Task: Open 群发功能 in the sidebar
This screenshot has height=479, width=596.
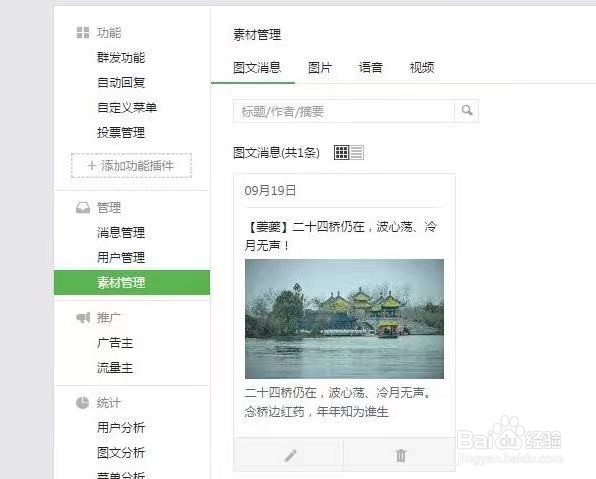Action: [121, 57]
